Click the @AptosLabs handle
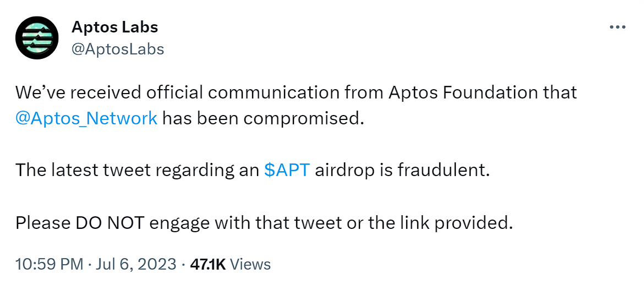644x290 pixels. pyautogui.click(x=118, y=49)
